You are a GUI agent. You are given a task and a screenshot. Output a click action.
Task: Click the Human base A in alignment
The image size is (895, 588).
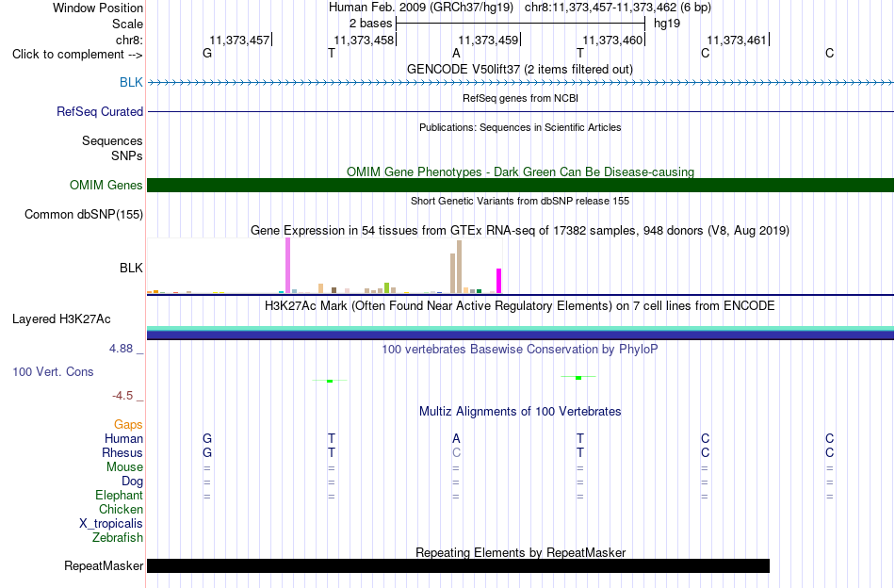[456, 438]
